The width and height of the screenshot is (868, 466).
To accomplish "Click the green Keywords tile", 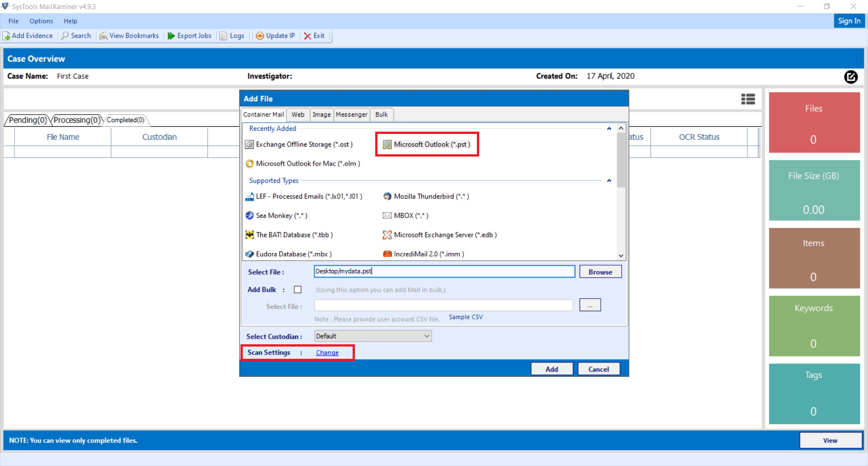I will click(814, 326).
